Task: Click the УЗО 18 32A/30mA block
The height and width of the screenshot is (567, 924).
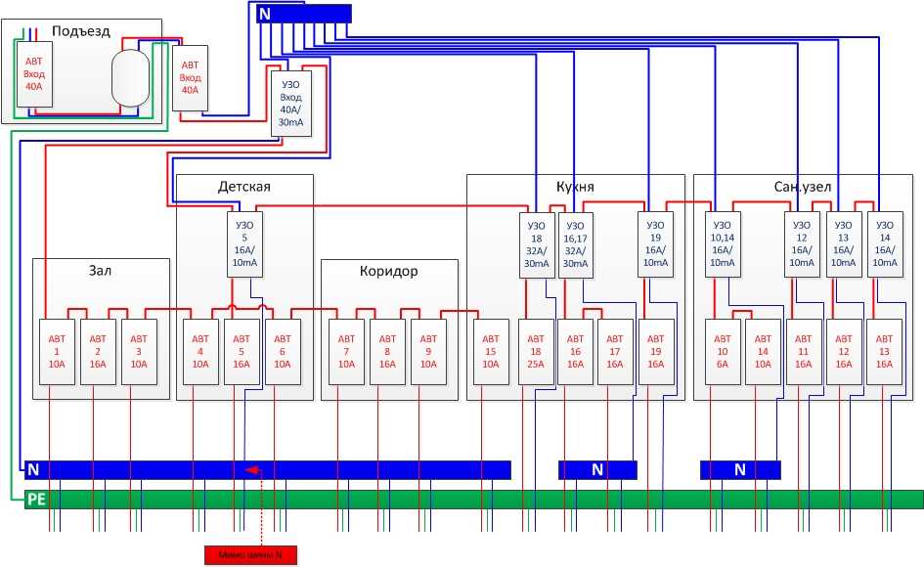Action: [x=536, y=244]
